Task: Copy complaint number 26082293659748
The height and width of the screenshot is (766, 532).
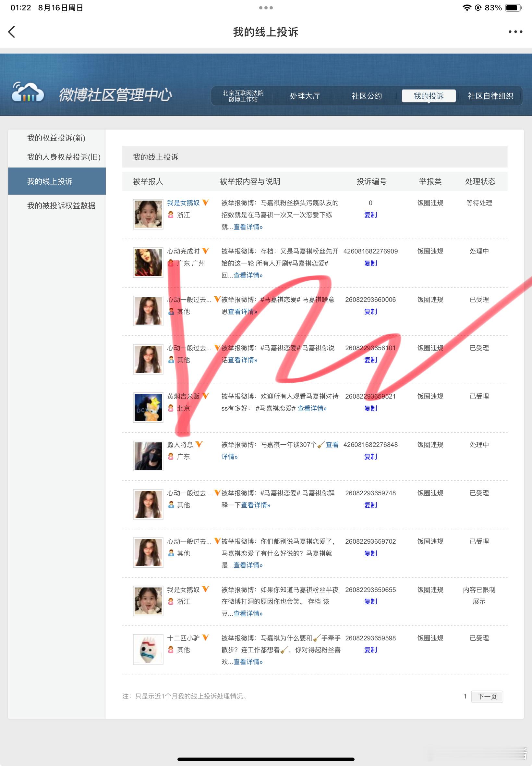Action: point(370,505)
